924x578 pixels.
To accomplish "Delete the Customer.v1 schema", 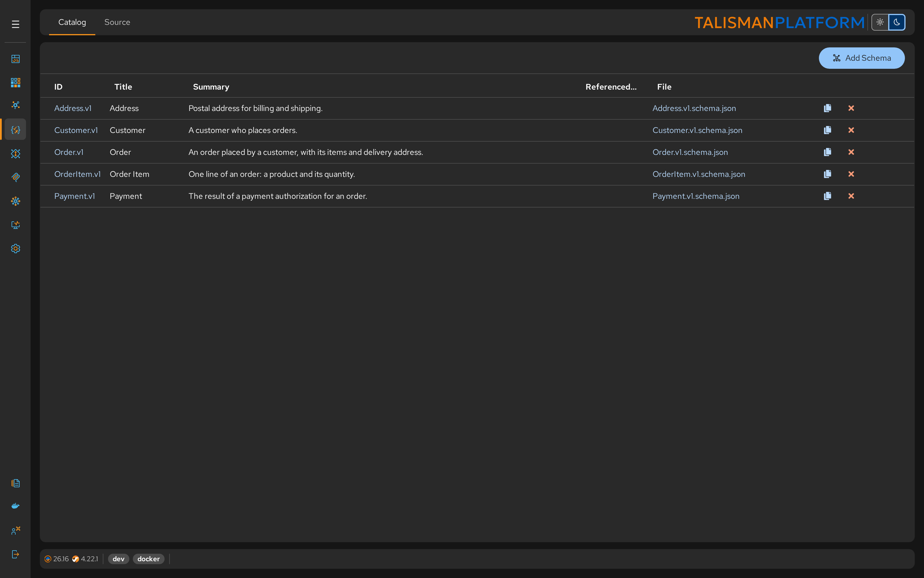I will (x=851, y=130).
